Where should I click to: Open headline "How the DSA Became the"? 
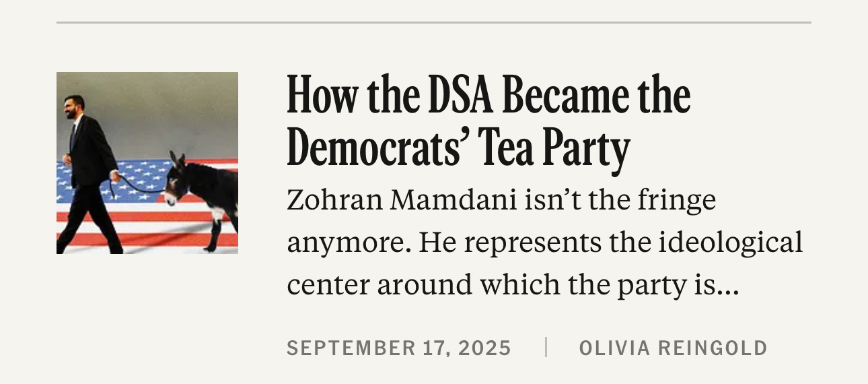point(489,96)
